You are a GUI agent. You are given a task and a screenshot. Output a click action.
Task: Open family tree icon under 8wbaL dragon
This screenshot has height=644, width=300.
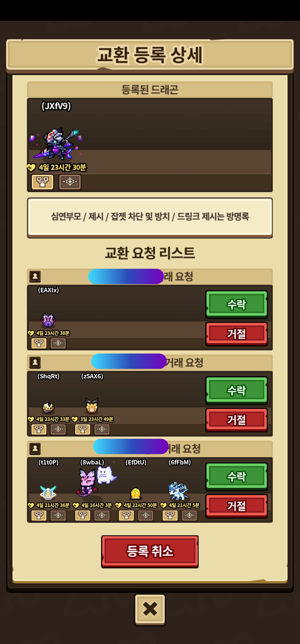pos(83,516)
